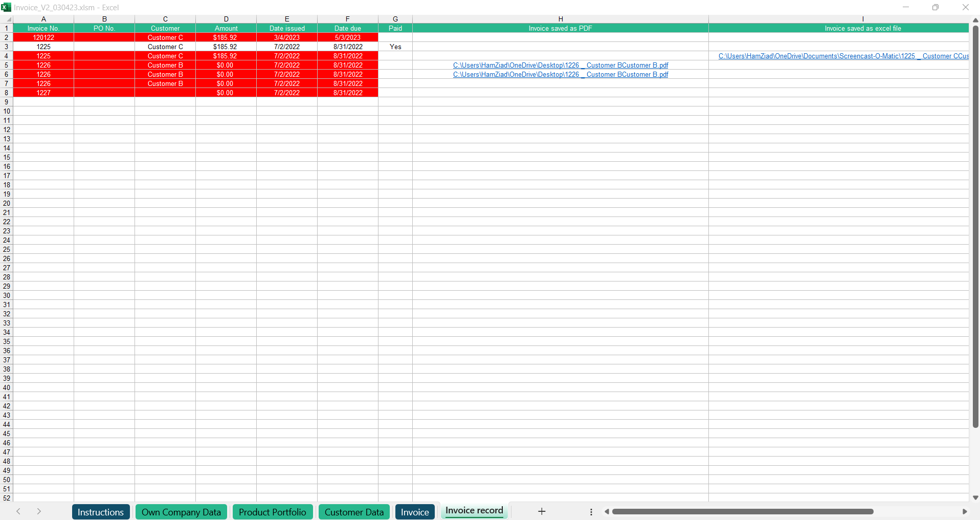Click the sheet tab bar resize dots
The image size is (980, 520).
coord(591,512)
